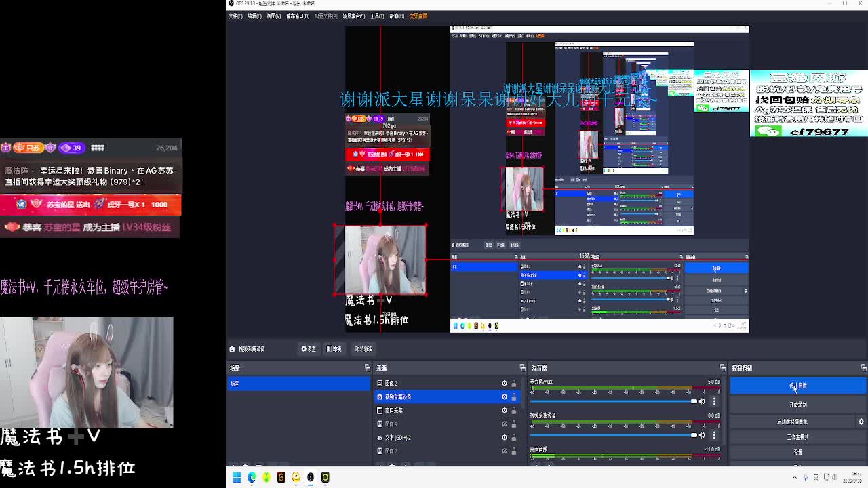Lock the 窗口采集 source
The width and height of the screenshot is (868, 488).
point(513,410)
